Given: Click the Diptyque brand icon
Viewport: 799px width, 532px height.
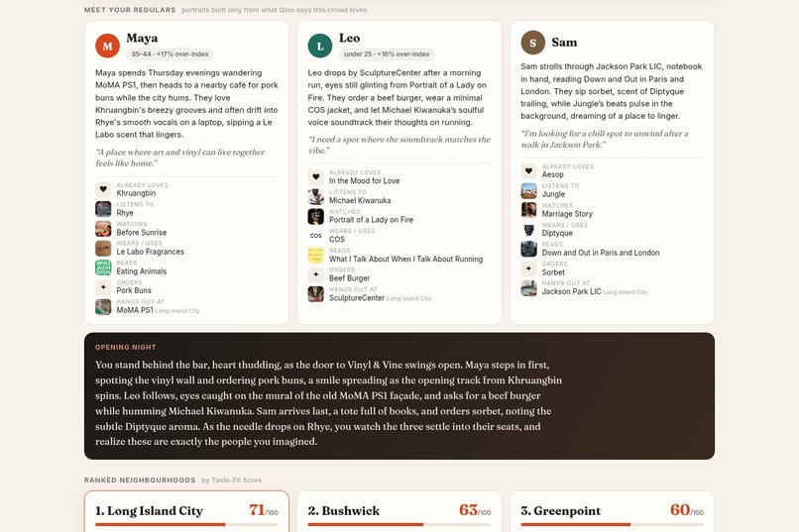Looking at the screenshot, I should pyautogui.click(x=529, y=230).
